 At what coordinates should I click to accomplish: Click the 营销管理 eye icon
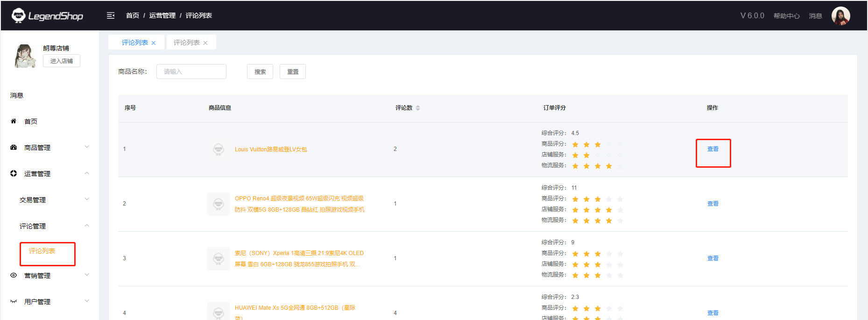[14, 275]
